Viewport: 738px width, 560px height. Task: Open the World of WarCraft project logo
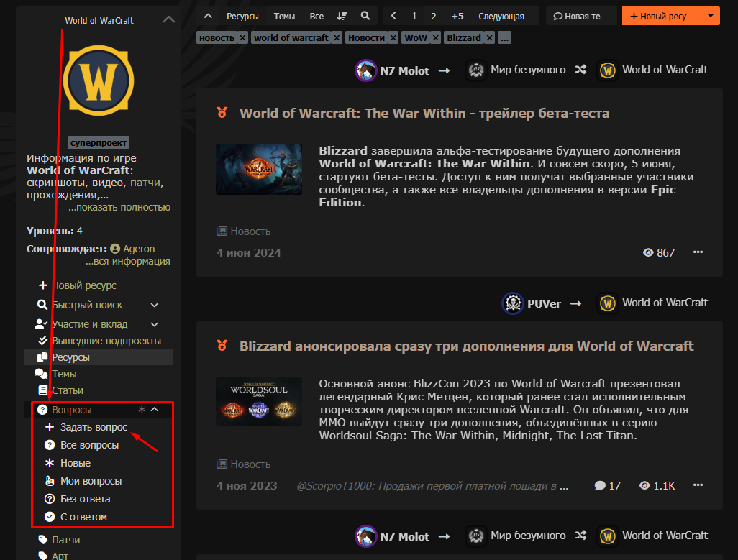99,81
